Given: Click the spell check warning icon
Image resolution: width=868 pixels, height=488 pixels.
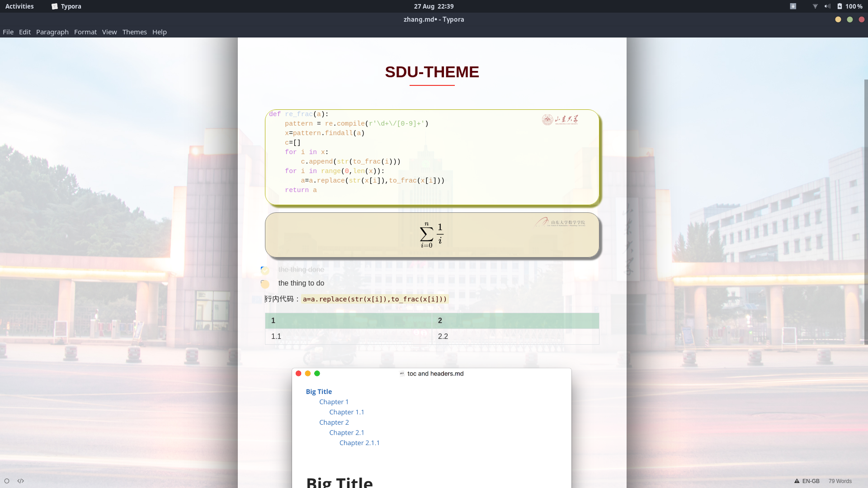Looking at the screenshot, I should [x=797, y=481].
